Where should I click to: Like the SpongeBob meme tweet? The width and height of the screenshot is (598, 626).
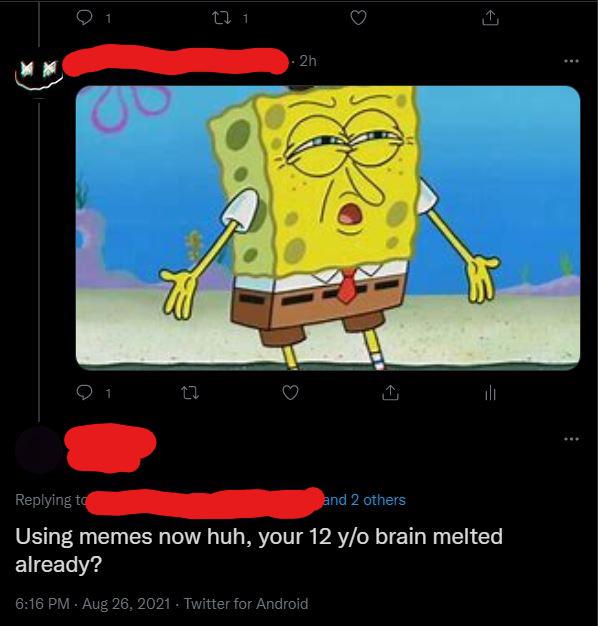[290, 393]
